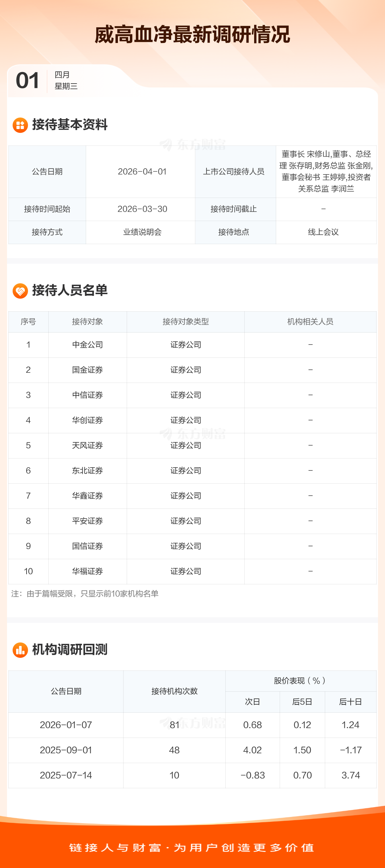This screenshot has width=385, height=868.
Task: Select the 威高血净最新调研情况 page title
Action: click(x=192, y=35)
